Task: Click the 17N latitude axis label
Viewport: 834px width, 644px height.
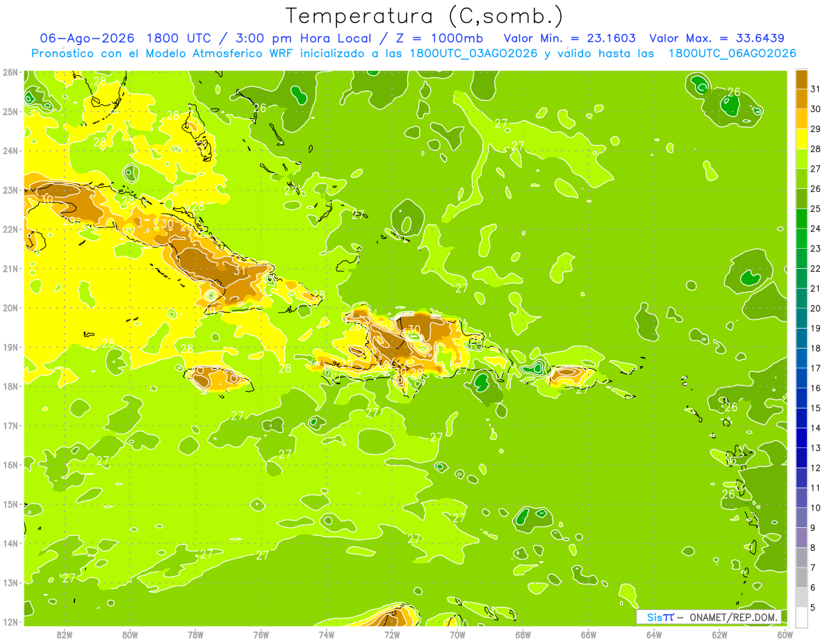Action: pos(10,425)
